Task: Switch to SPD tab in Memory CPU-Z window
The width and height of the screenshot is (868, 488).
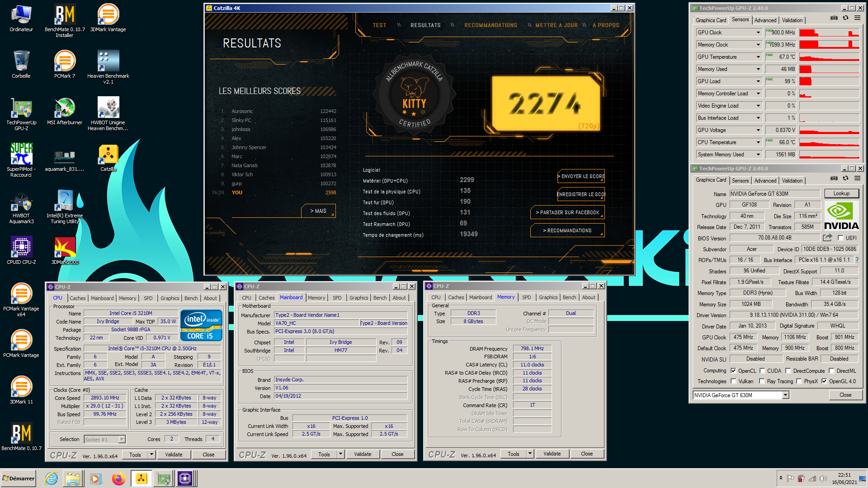Action: coord(526,297)
